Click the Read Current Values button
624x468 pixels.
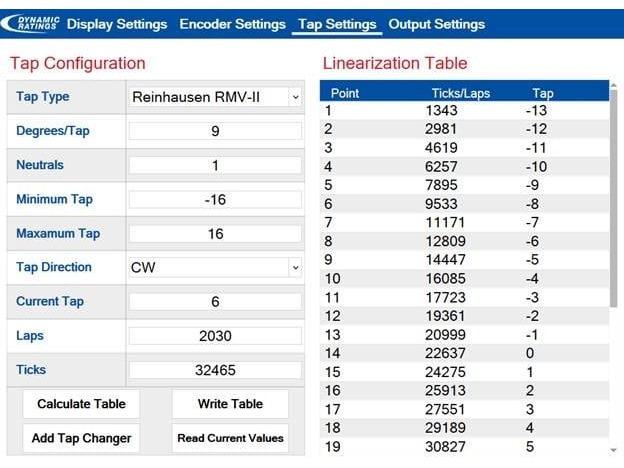[x=230, y=438]
